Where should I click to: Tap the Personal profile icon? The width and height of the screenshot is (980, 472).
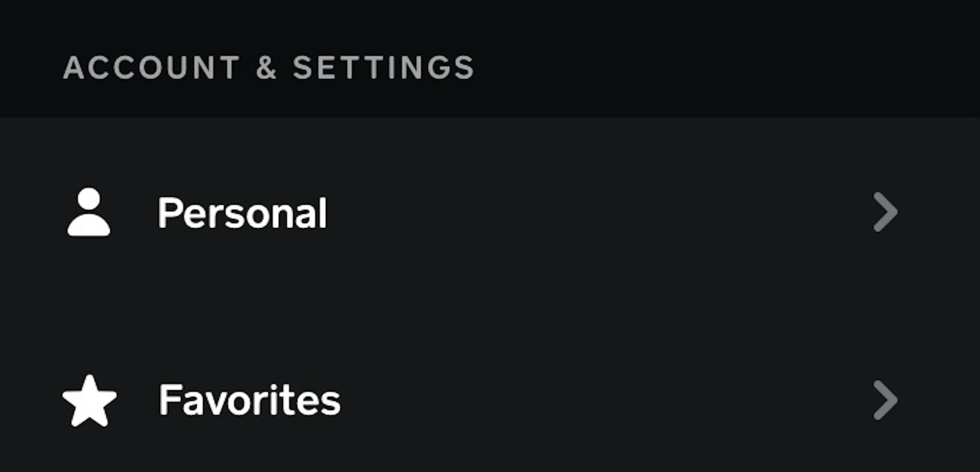coord(89,212)
